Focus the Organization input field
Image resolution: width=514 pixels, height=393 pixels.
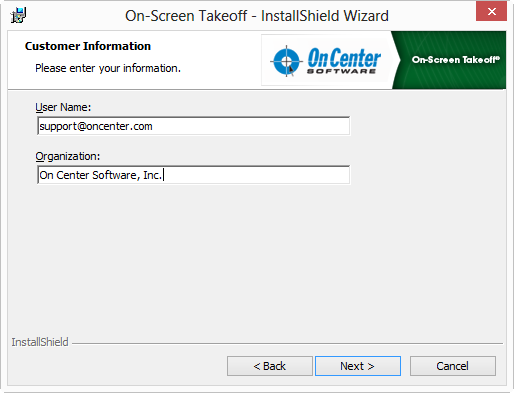coord(194,175)
